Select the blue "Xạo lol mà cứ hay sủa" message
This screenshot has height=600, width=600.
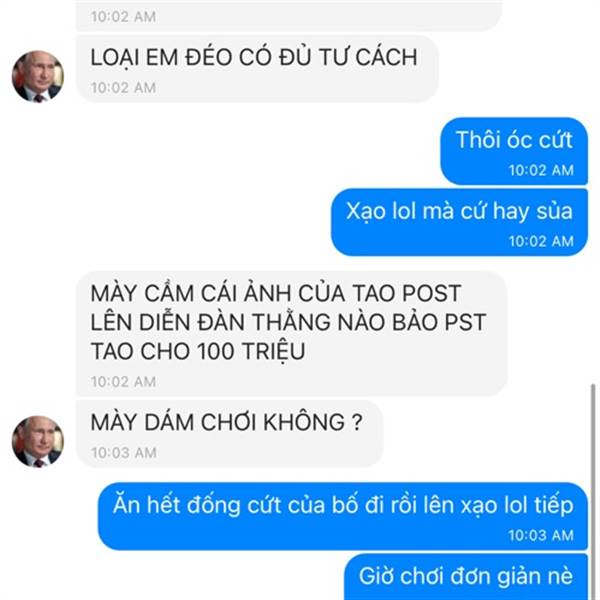tap(459, 222)
